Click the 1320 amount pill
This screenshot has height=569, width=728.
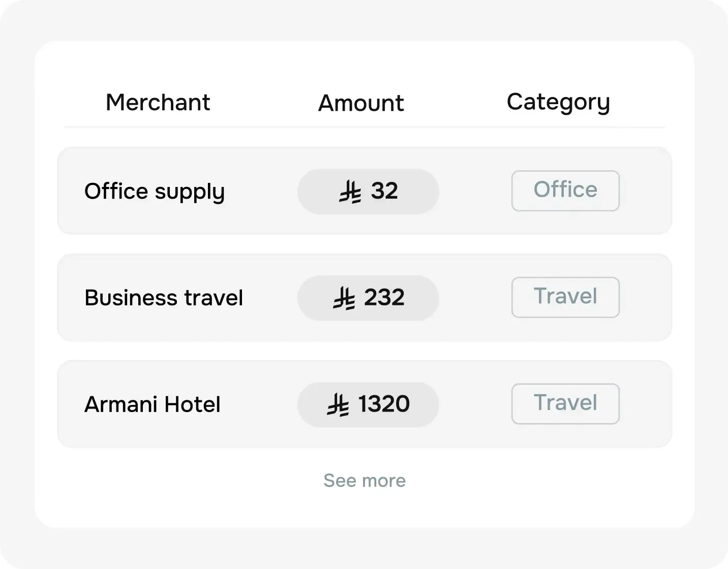pyautogui.click(x=368, y=404)
